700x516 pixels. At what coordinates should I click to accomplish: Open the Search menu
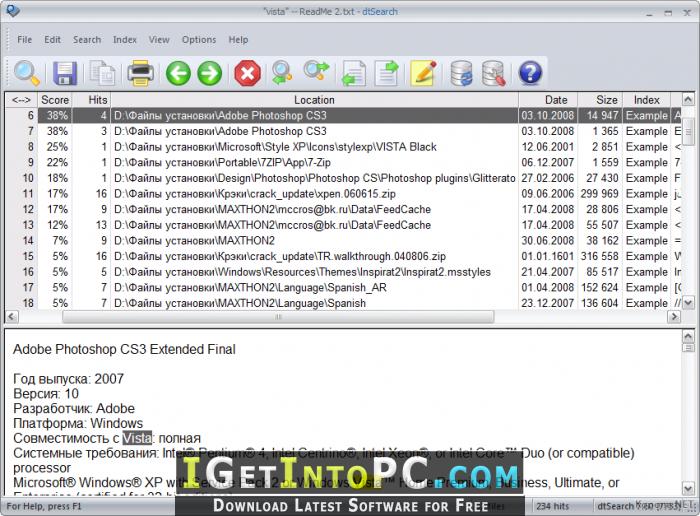pos(87,40)
